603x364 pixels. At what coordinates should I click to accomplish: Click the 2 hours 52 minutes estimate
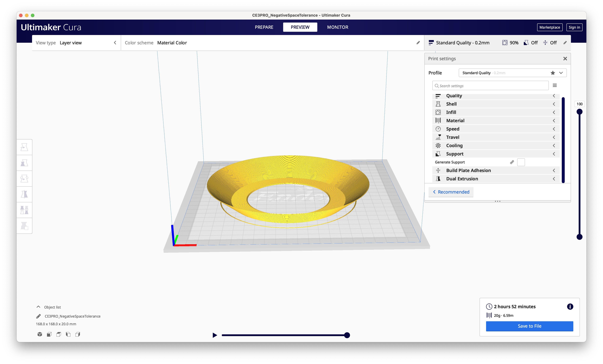514,306
